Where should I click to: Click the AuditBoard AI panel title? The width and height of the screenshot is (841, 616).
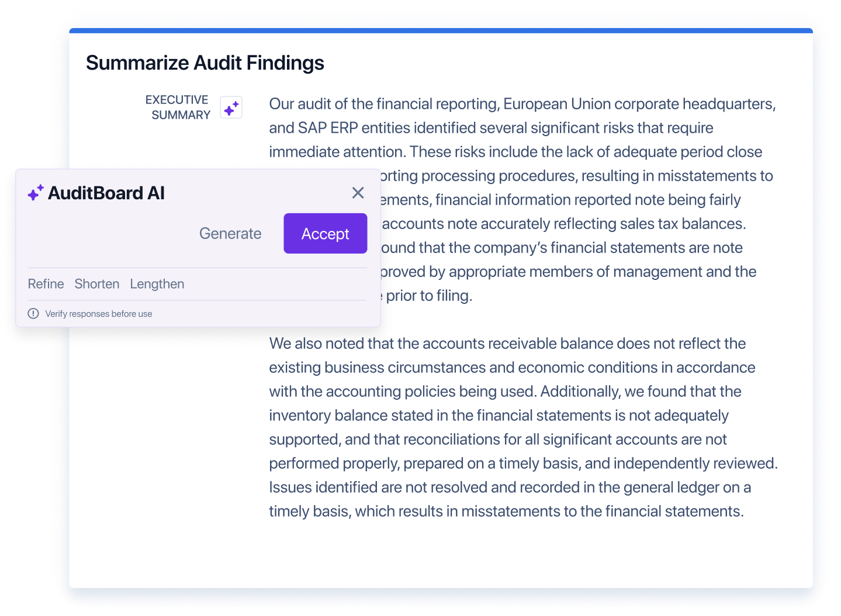(107, 193)
